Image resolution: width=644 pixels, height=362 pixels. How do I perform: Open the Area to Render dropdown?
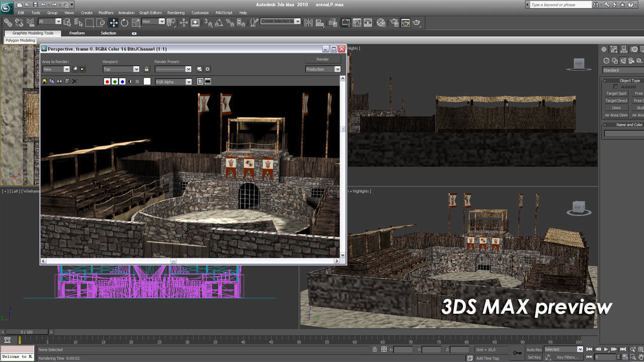56,69
